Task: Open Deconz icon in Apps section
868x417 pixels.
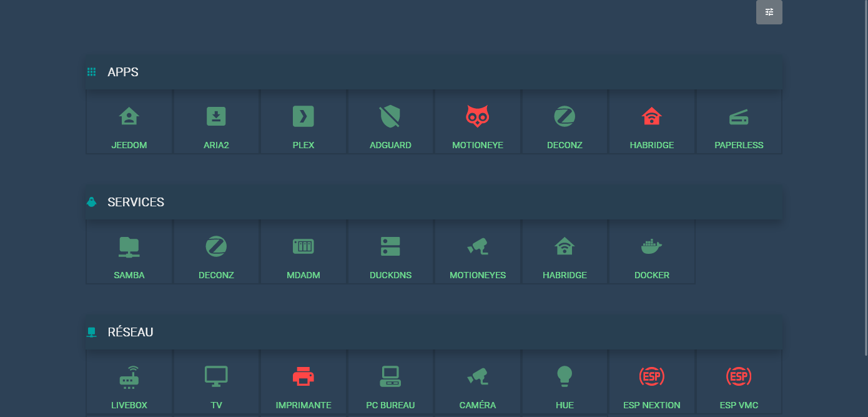Action: click(565, 116)
